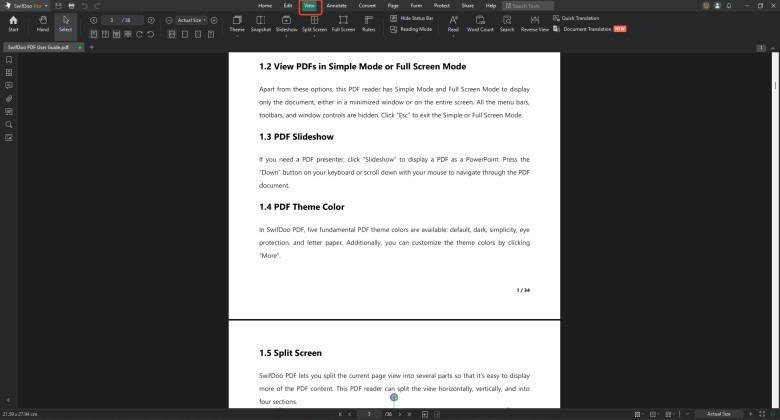Open the Actual Size zoom dropdown in toolbar
This screenshot has height=420, width=780.
click(x=192, y=20)
